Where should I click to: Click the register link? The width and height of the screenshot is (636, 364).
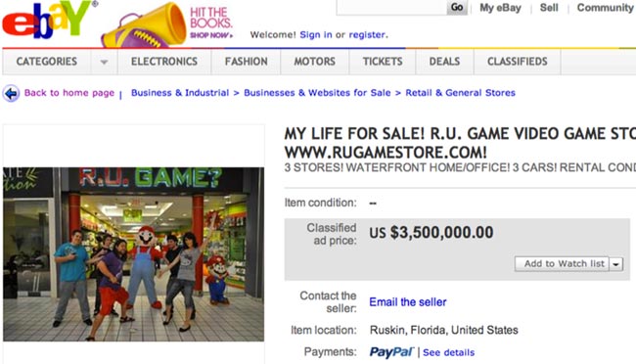(367, 35)
